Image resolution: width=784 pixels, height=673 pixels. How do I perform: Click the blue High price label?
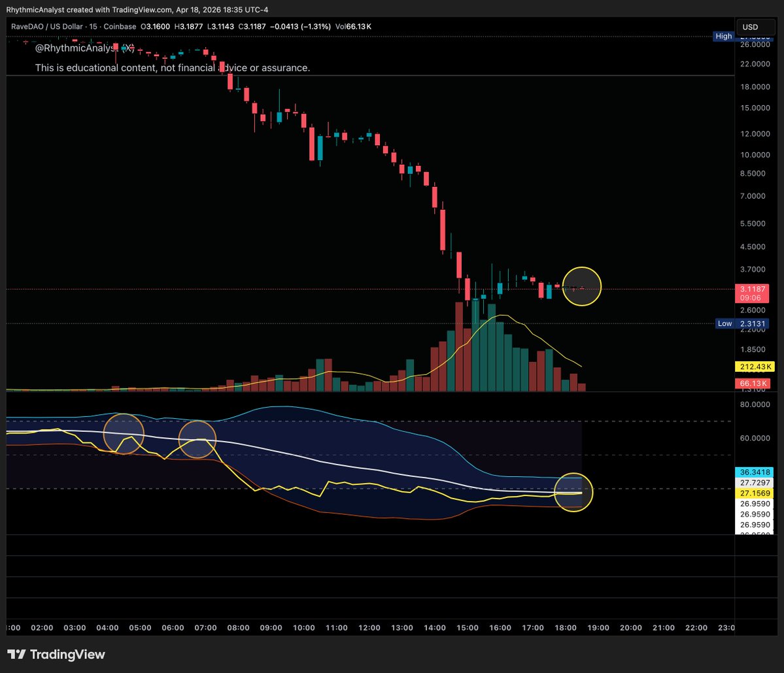[723, 36]
